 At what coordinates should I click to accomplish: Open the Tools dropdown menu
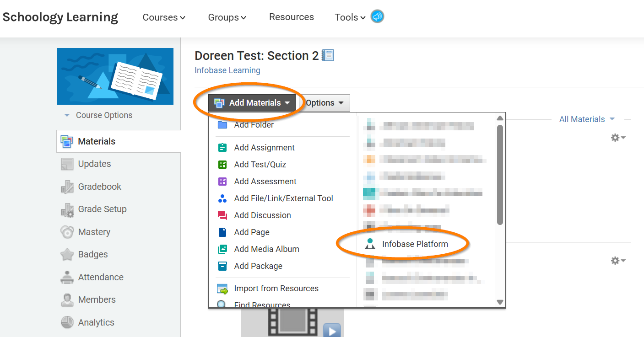tap(350, 17)
